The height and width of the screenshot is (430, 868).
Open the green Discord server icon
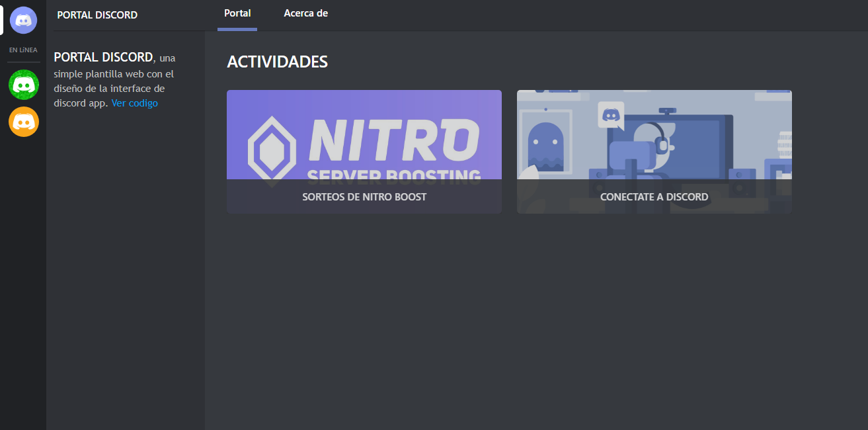tap(24, 85)
